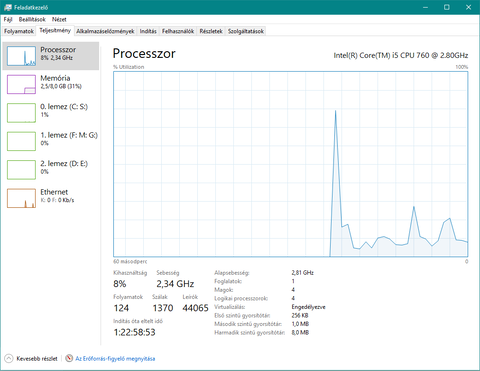The width and height of the screenshot is (480, 371).
Task: Select the Ethernet sidebar label
Action: click(x=54, y=192)
